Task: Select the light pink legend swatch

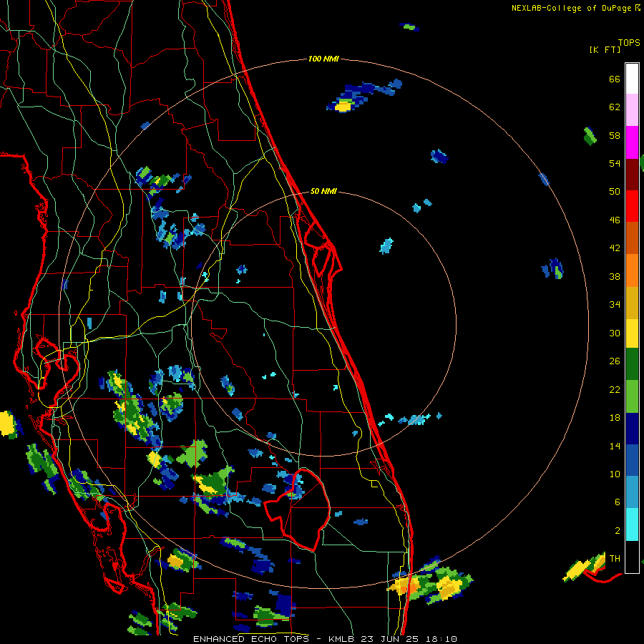Action: pyautogui.click(x=632, y=109)
